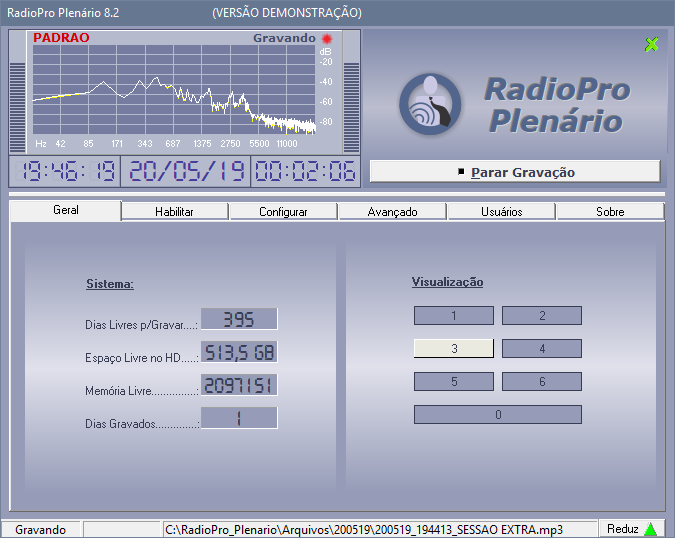Activate Visualização mode 6
Screen dimensions: 675x538
[542, 382]
